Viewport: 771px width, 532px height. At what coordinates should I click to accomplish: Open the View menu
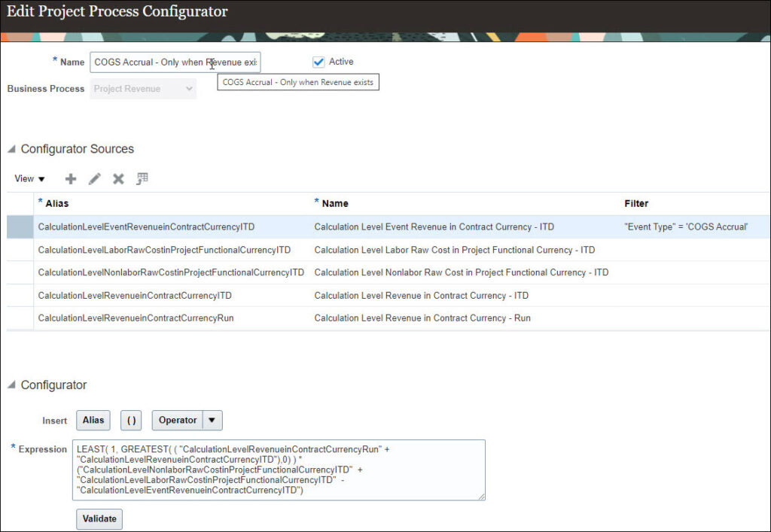(x=29, y=179)
